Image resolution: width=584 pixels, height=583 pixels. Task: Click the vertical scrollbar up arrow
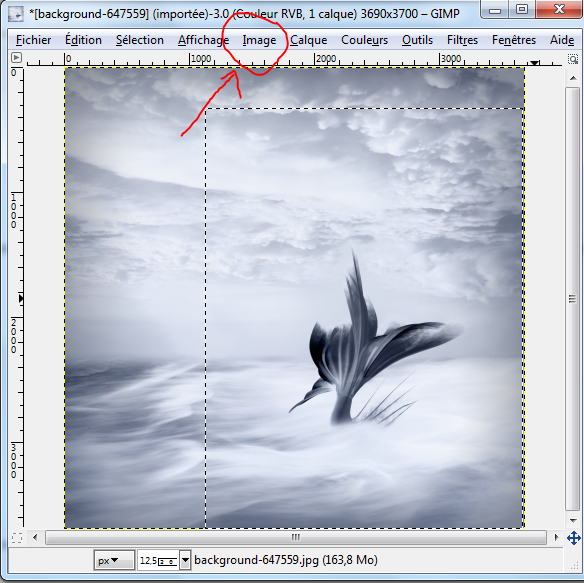coord(573,78)
